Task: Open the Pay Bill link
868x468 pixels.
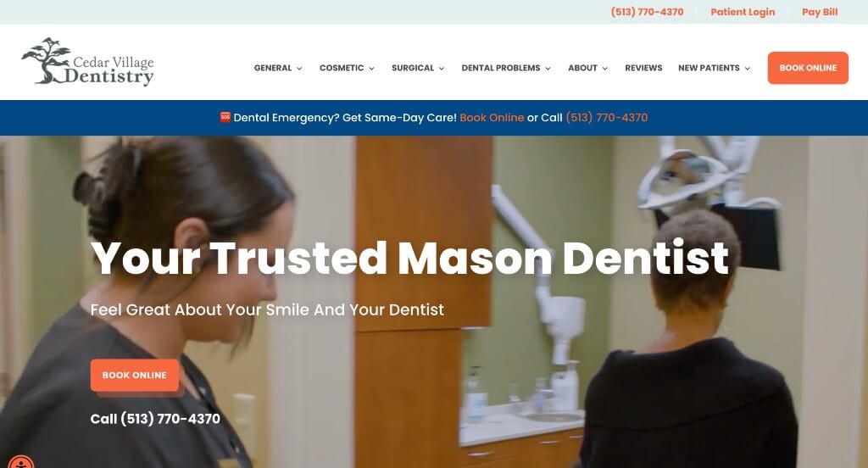Action: pyautogui.click(x=820, y=12)
